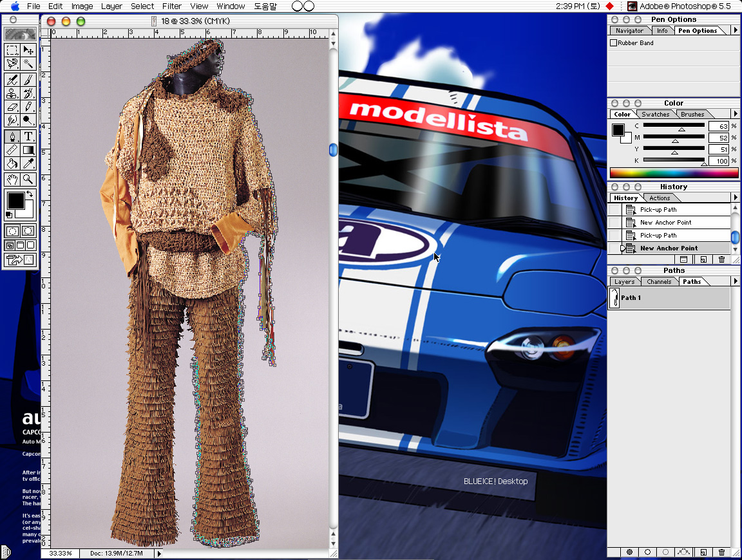
Task: Open the History panel flyout menu
Action: 735,198
